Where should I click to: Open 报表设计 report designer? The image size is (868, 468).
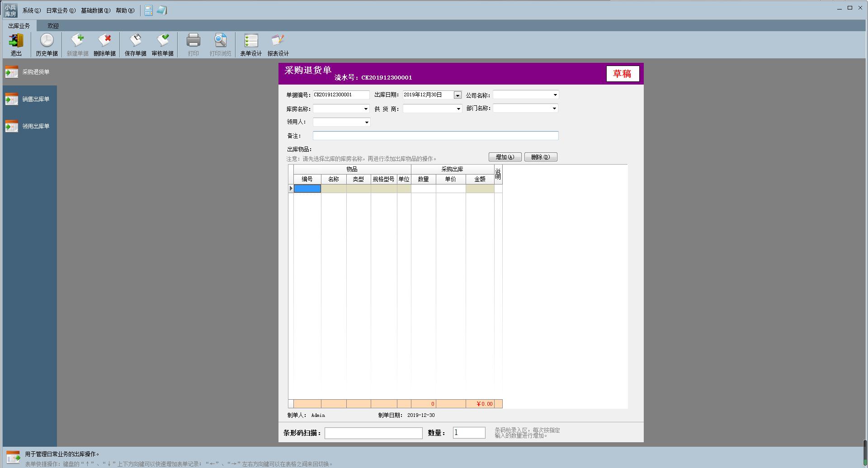pyautogui.click(x=278, y=45)
